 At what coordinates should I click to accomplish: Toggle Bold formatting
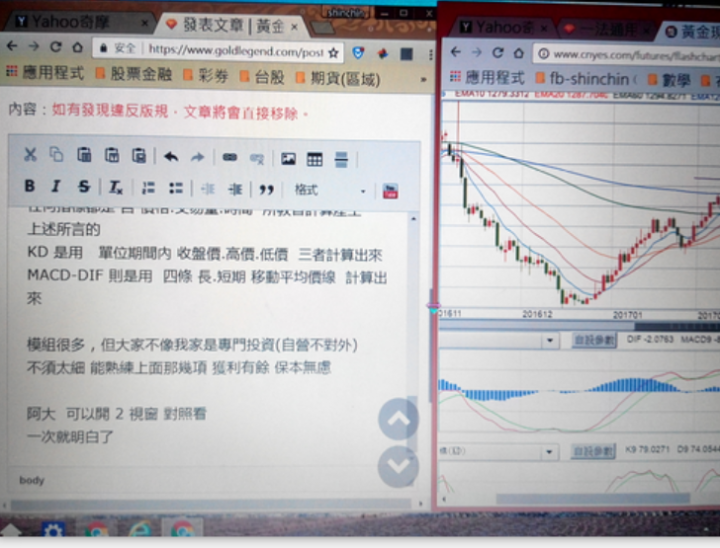pos(30,186)
